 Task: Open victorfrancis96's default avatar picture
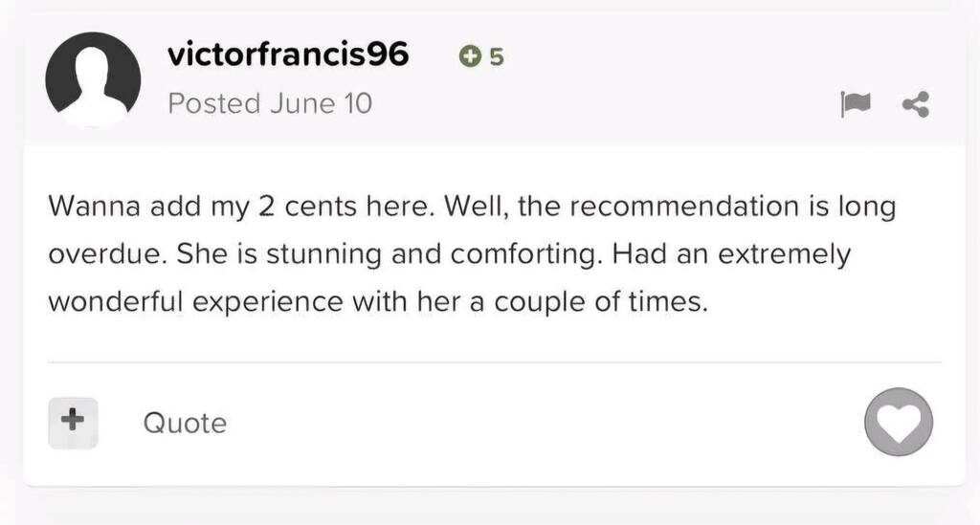(93, 79)
